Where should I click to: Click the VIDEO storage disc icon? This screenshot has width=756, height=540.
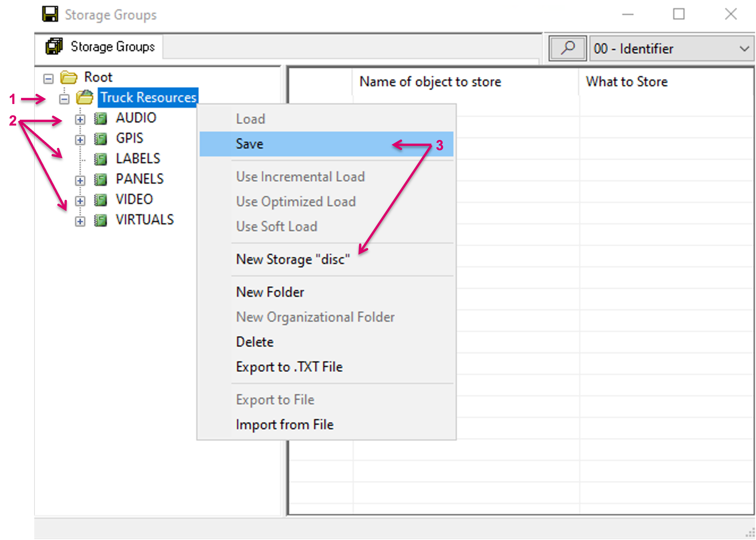pyautogui.click(x=100, y=200)
